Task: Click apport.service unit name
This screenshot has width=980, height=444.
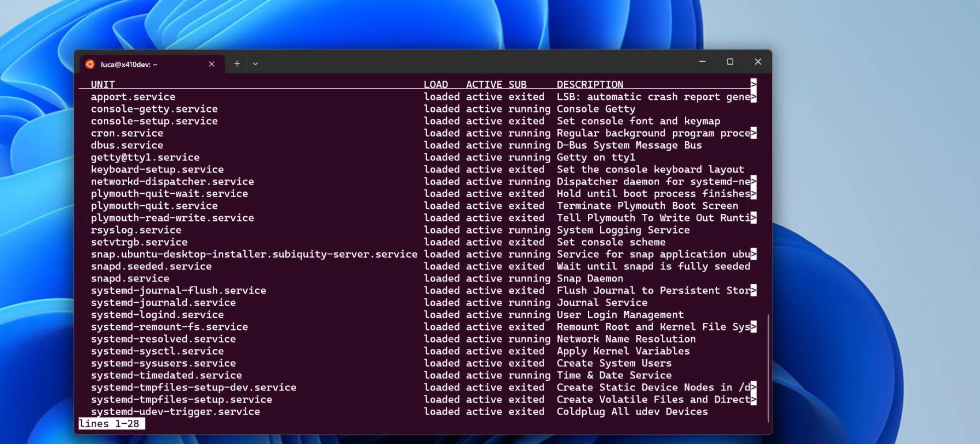Action: 133,97
